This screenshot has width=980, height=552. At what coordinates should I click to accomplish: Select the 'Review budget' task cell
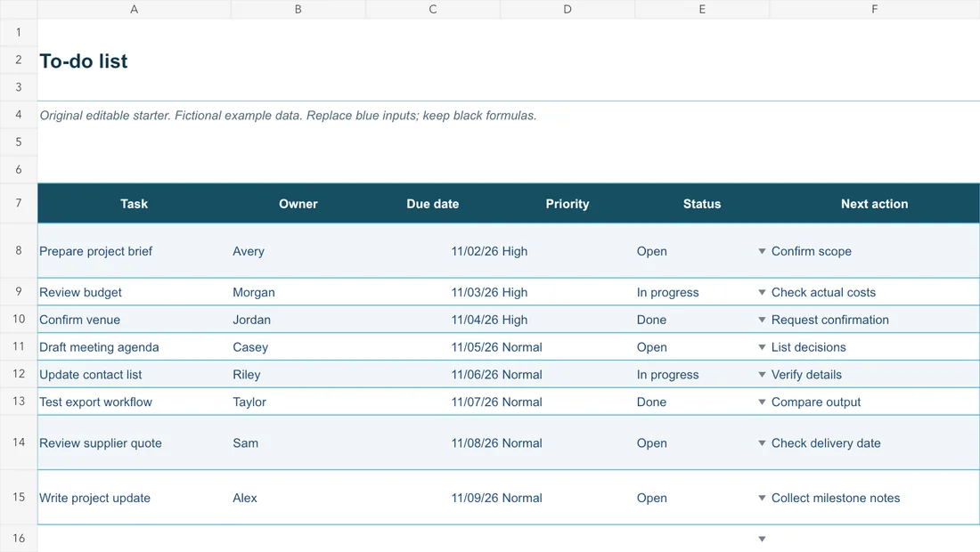134,292
